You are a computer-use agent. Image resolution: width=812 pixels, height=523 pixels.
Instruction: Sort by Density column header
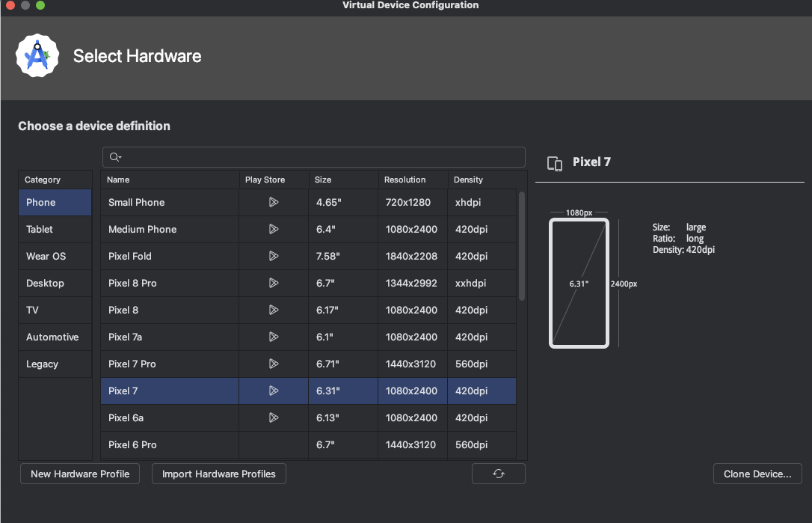(x=482, y=180)
